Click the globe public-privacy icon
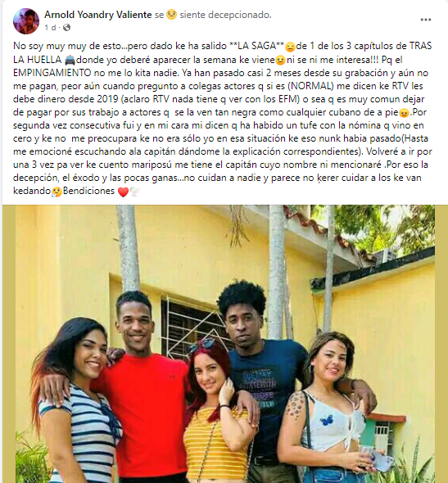This screenshot has width=448, height=483. [x=66, y=28]
